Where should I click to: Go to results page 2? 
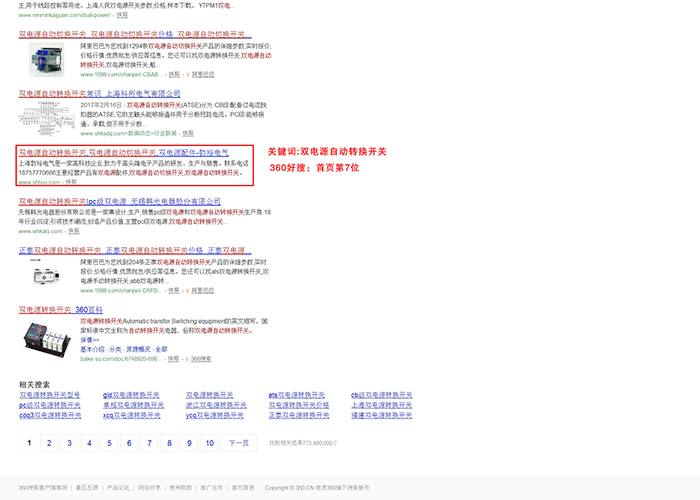(49, 443)
